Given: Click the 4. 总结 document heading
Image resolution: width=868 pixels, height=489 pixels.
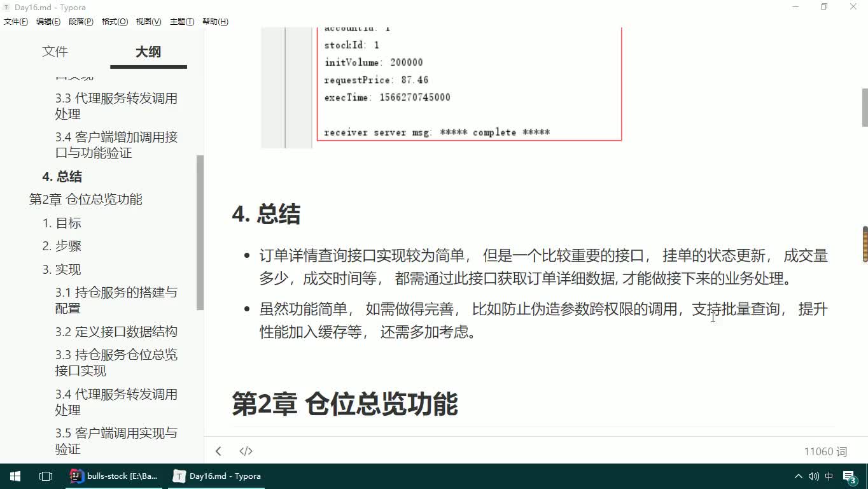Looking at the screenshot, I should click(x=266, y=214).
